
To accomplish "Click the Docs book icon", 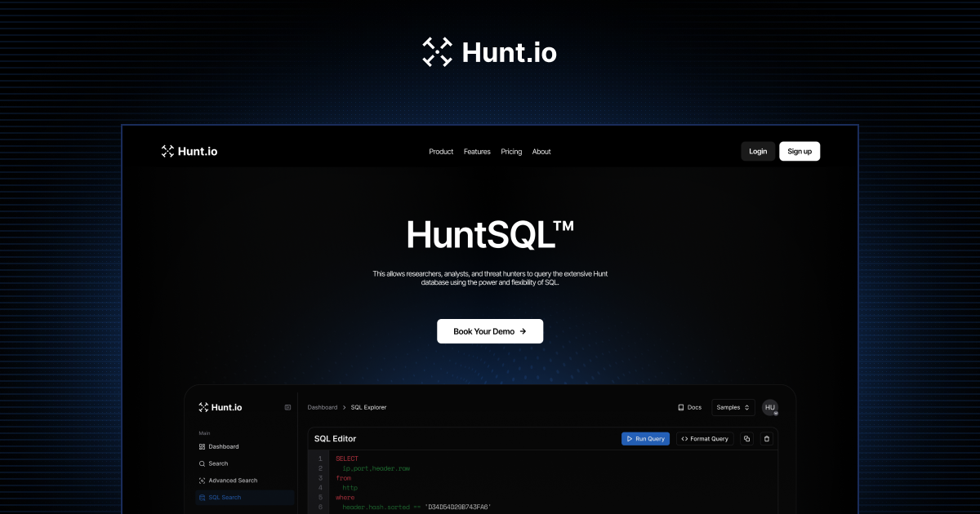I will pyautogui.click(x=681, y=407).
